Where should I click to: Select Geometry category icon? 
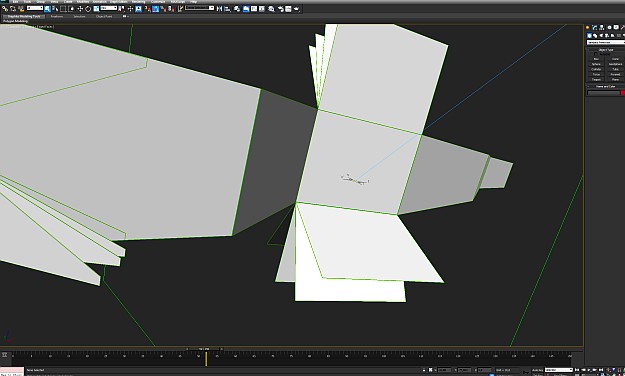[x=589, y=35]
